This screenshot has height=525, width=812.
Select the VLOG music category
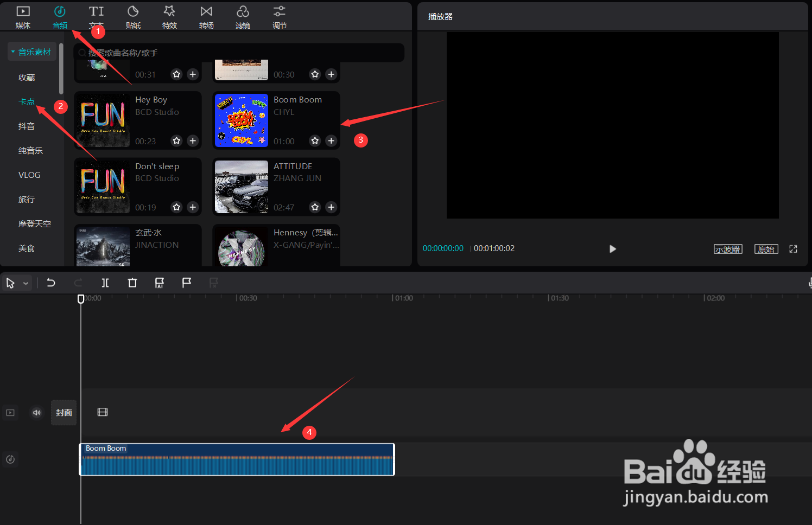[x=29, y=175]
